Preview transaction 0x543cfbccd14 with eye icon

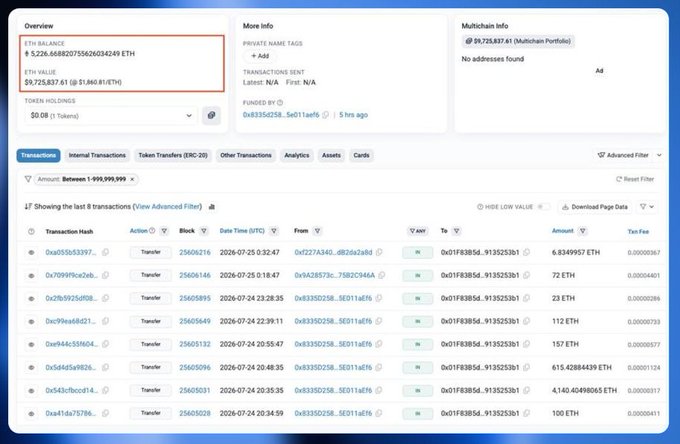tap(31, 390)
